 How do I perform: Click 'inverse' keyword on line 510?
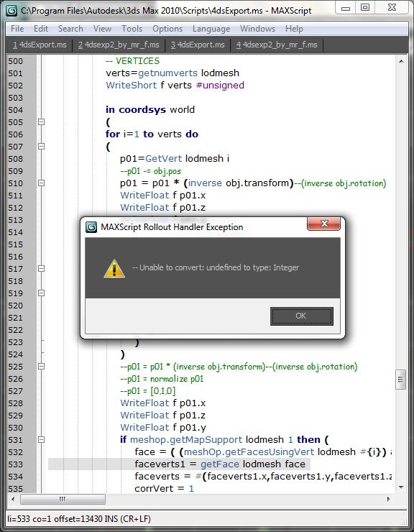(205, 183)
